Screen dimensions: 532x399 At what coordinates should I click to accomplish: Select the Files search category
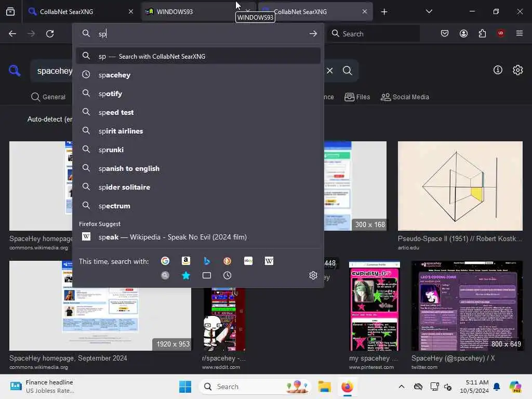pos(357,97)
